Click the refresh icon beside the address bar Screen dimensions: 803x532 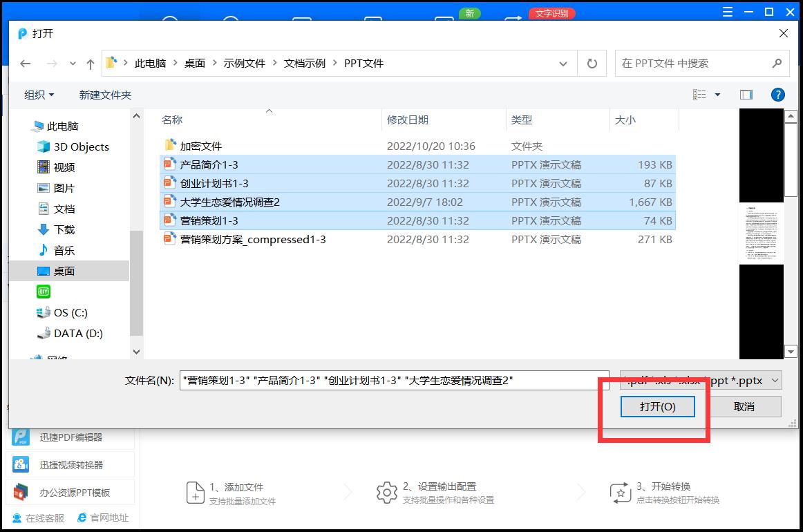point(592,62)
